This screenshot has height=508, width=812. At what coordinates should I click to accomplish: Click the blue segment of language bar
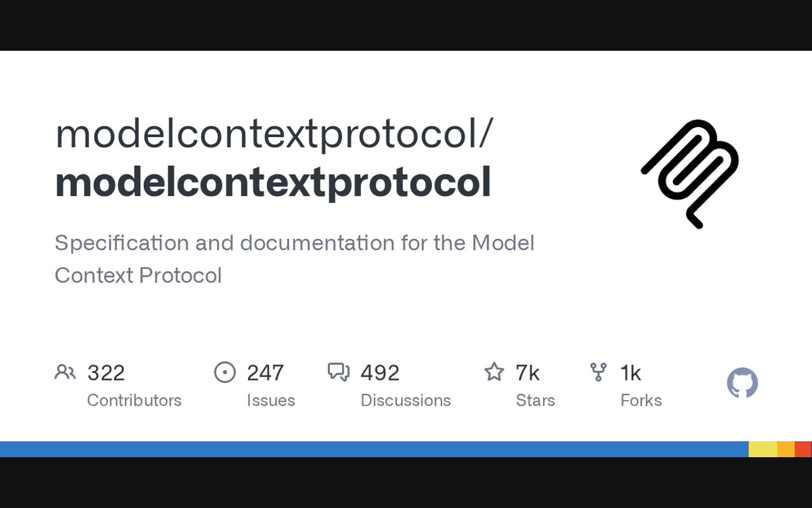pos(374,449)
